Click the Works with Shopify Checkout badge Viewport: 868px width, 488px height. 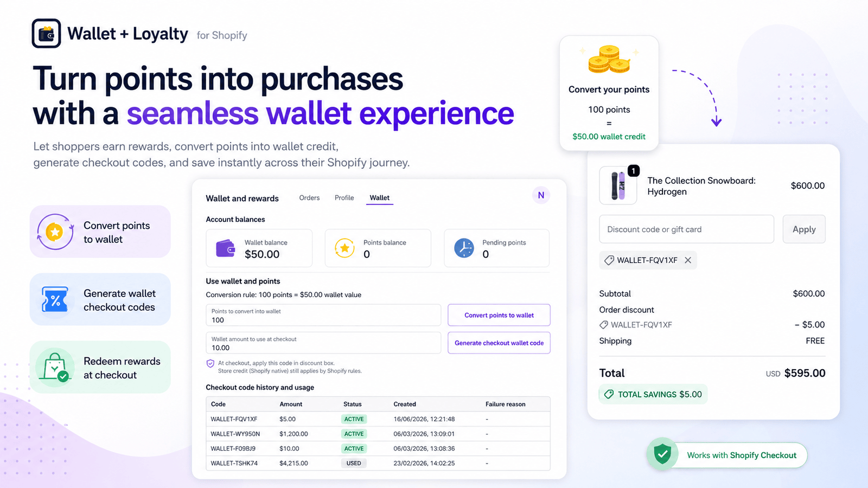pos(727,455)
